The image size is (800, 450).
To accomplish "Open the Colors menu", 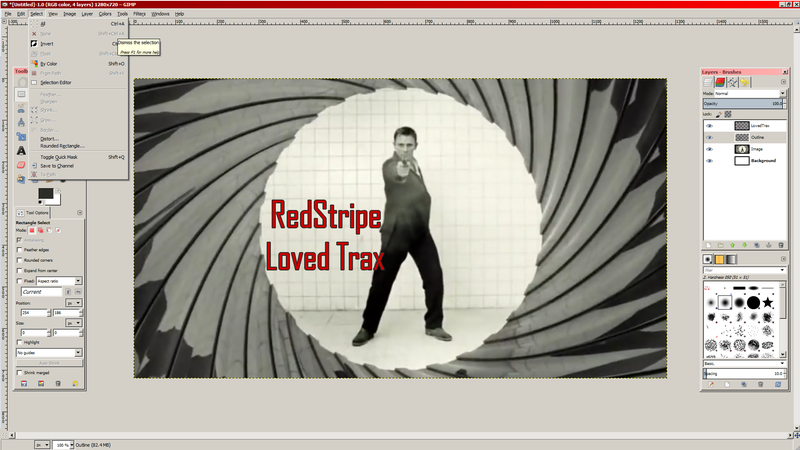I will pyautogui.click(x=105, y=14).
